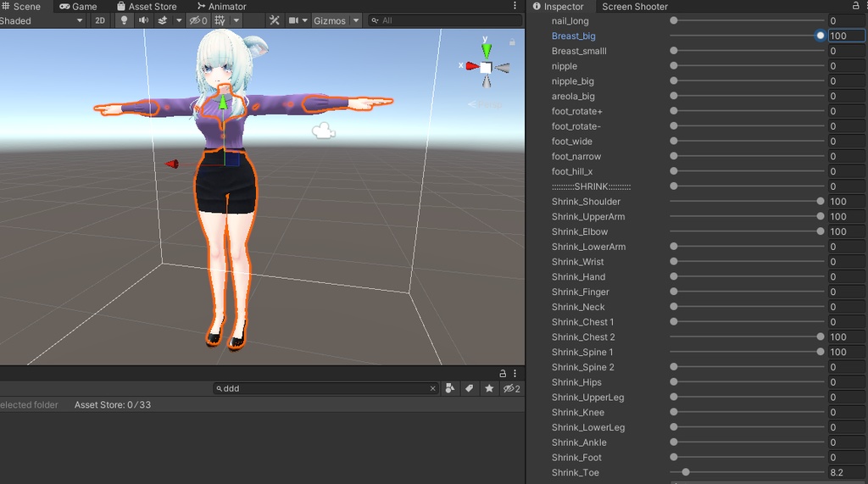This screenshot has width=868, height=484.
Task: Open the Search by Type filter icon
Action: [450, 388]
